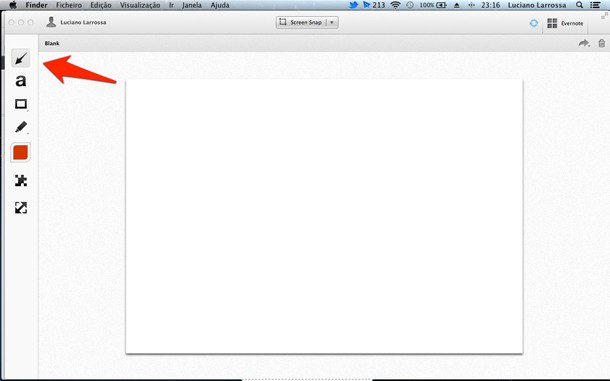Viewport: 610px width, 381px height.
Task: Click the Twitter bird menu bar icon
Action: click(x=353, y=5)
